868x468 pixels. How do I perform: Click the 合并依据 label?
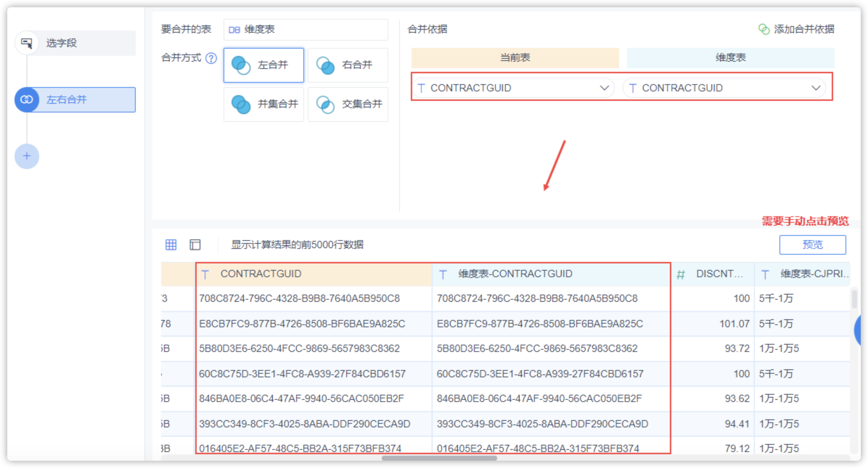click(x=427, y=29)
